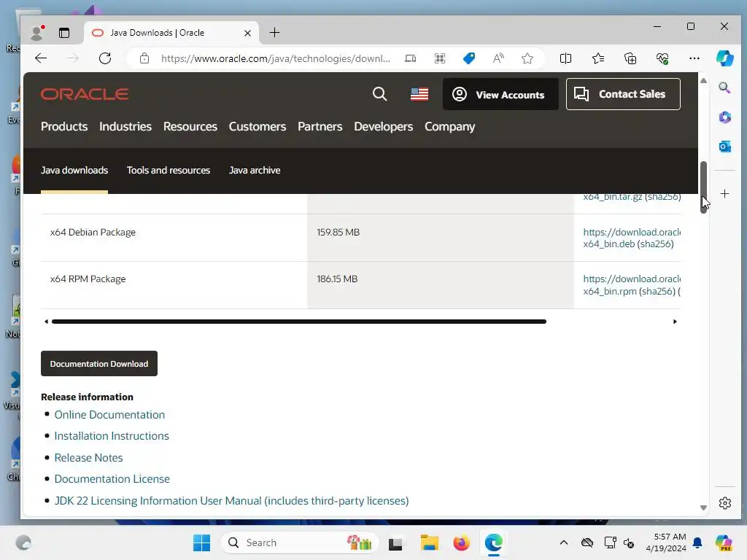Open the Partners menu
Image resolution: width=747 pixels, height=560 pixels.
pyautogui.click(x=320, y=127)
